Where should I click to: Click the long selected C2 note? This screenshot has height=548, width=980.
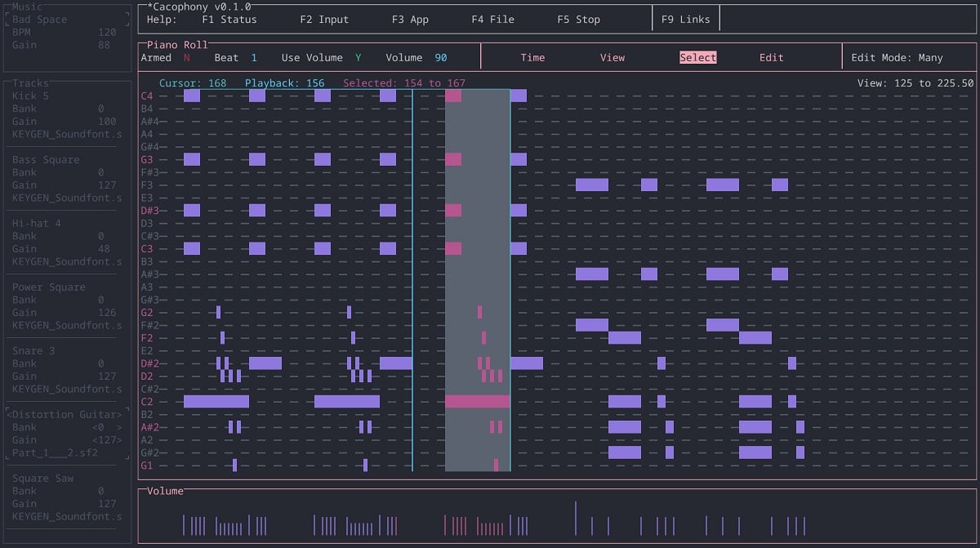pos(477,402)
